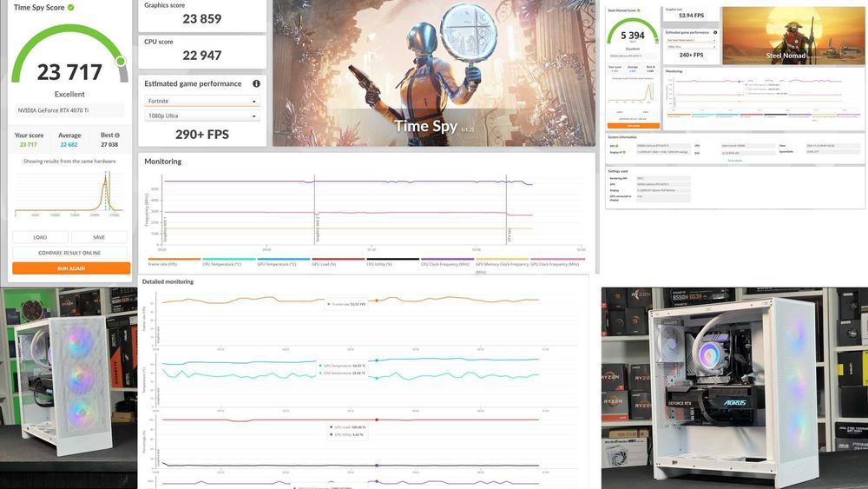Click the green Your score value 23 717
Viewport: 868px width, 489px height.
[x=29, y=144]
